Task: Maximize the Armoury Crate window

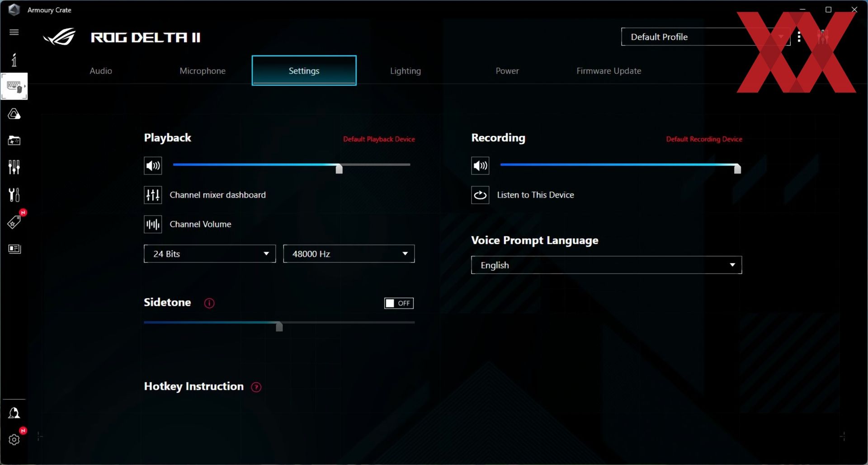Action: coord(828,9)
